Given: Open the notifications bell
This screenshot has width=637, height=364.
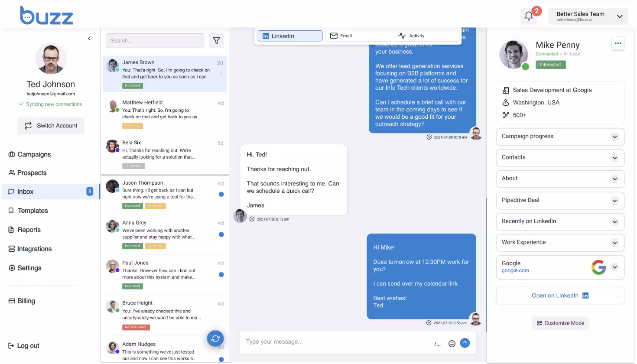Looking at the screenshot, I should [x=529, y=16].
